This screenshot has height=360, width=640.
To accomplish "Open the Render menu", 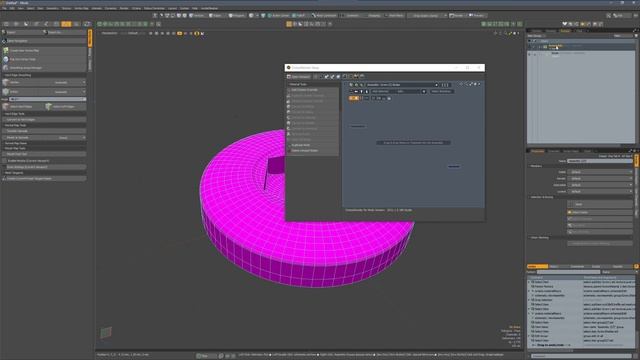I will click(x=124, y=8).
